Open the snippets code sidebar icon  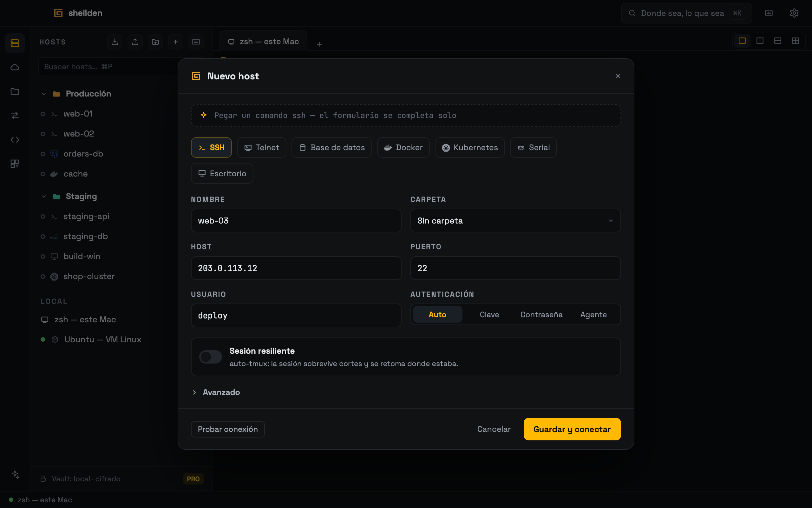point(15,140)
